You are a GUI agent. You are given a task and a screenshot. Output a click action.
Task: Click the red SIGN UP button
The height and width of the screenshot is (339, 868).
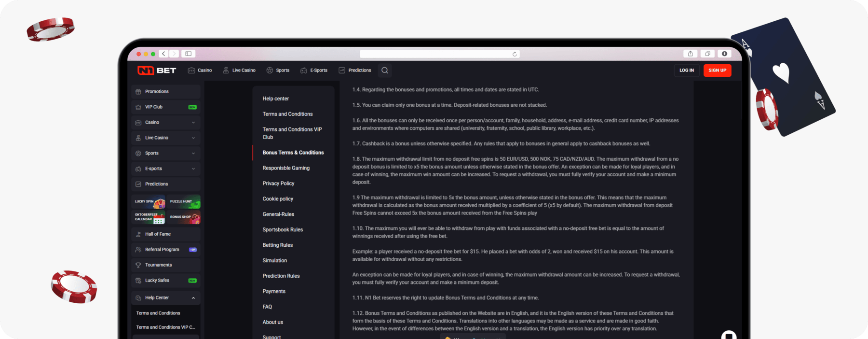[718, 71]
